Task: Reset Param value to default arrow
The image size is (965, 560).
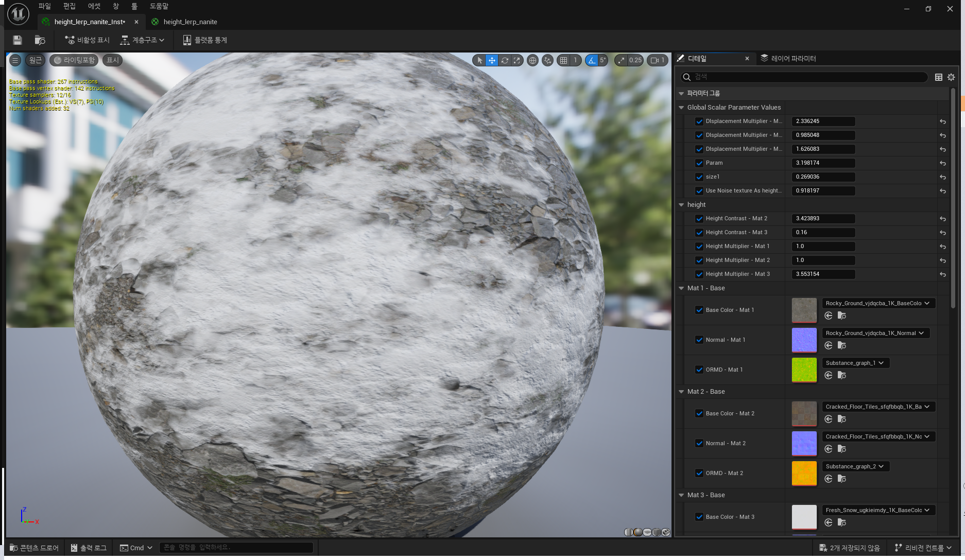Action: (x=942, y=163)
